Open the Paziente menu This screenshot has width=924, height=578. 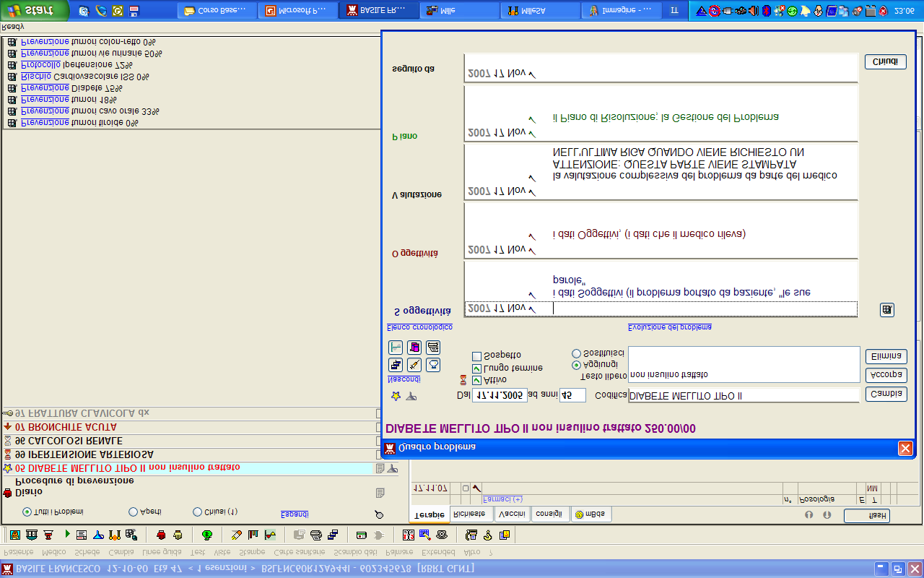pyautogui.click(x=19, y=552)
